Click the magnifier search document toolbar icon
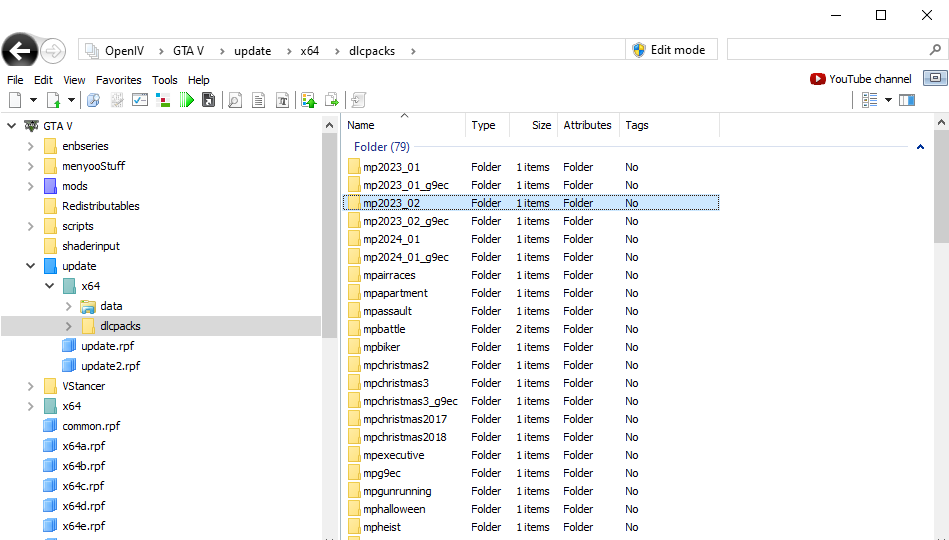 click(x=235, y=100)
